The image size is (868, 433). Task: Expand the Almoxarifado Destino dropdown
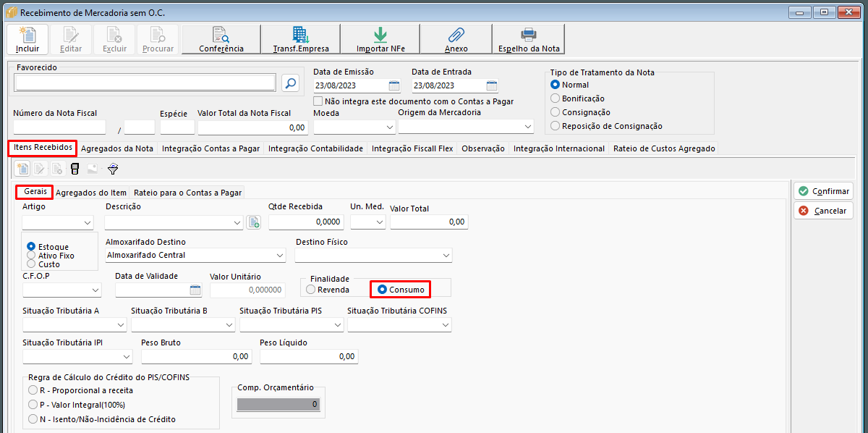[x=280, y=256]
